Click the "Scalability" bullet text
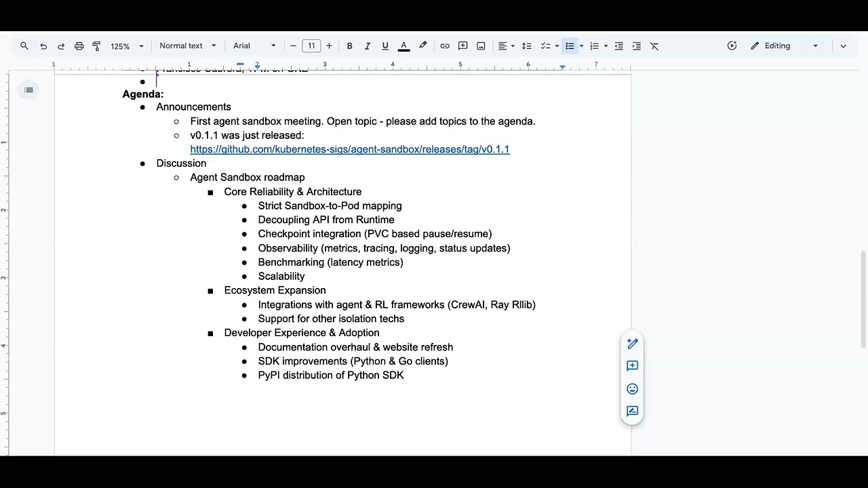Viewport: 868px width, 488px height. coord(281,277)
